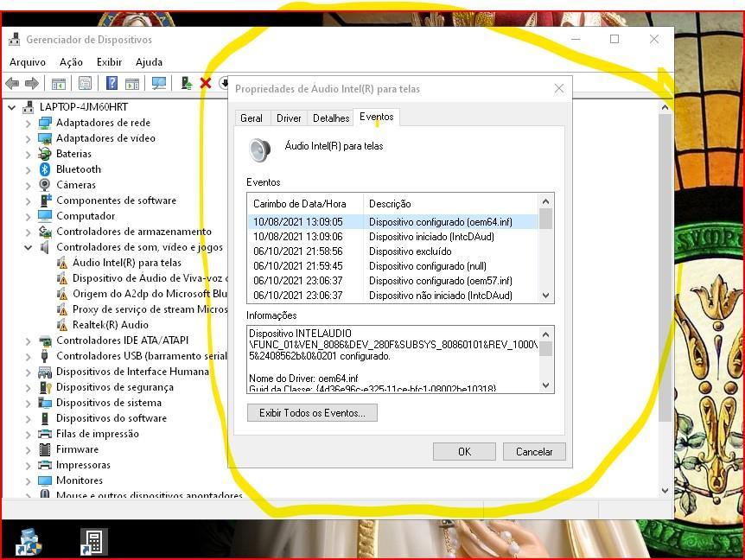Image resolution: width=745 pixels, height=560 pixels.
Task: Close the Propriedades de Áudio Intel dialog
Action: click(558, 89)
